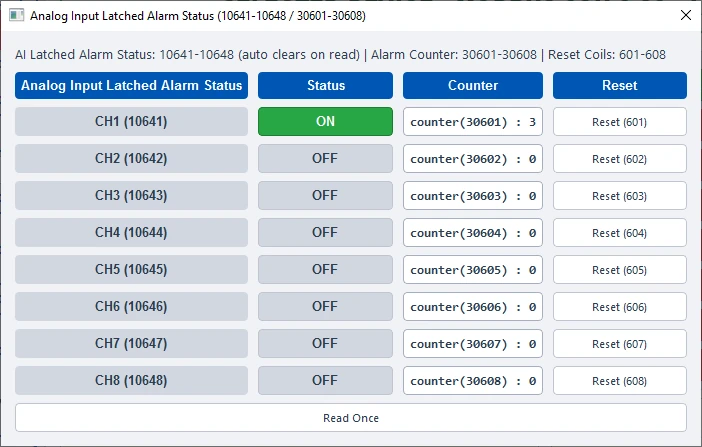This screenshot has height=447, width=702.
Task: Click the counter(30601) field
Action: pos(473,121)
